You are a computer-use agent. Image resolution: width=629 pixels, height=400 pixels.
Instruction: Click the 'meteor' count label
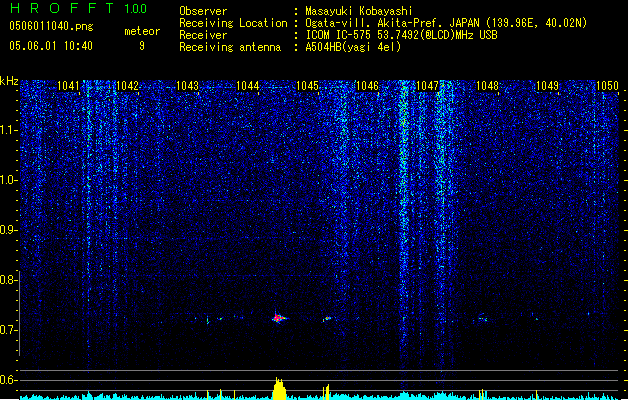142,31
